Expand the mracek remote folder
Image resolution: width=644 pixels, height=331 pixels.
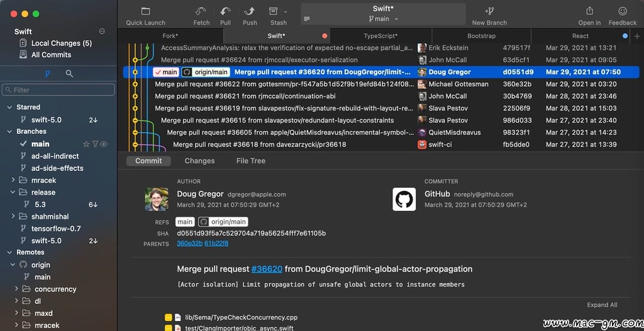[x=16, y=325]
